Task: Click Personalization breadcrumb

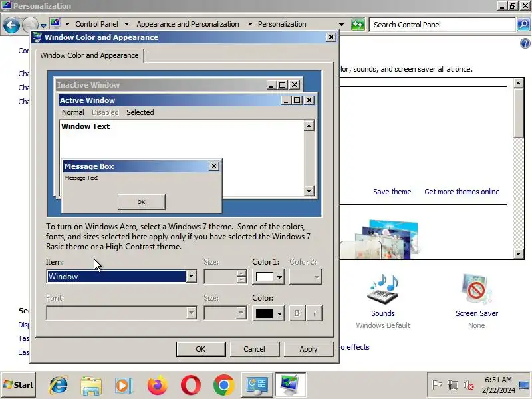Action: tap(282, 24)
